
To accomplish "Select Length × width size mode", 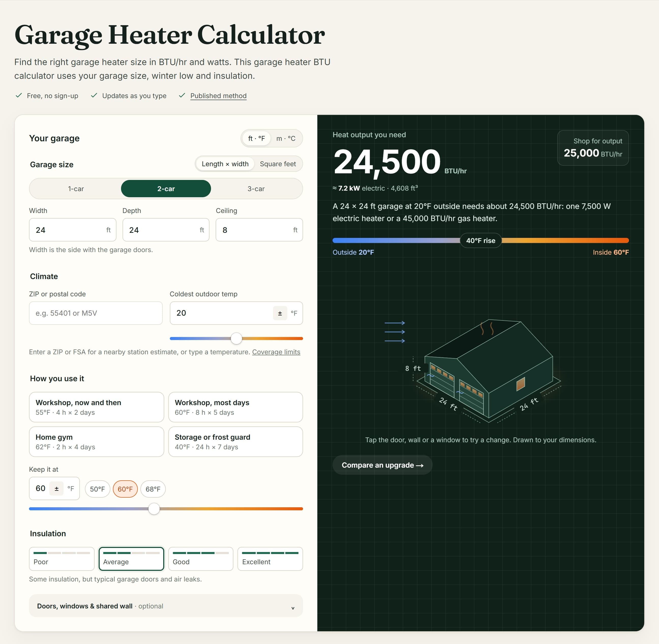I will point(225,164).
